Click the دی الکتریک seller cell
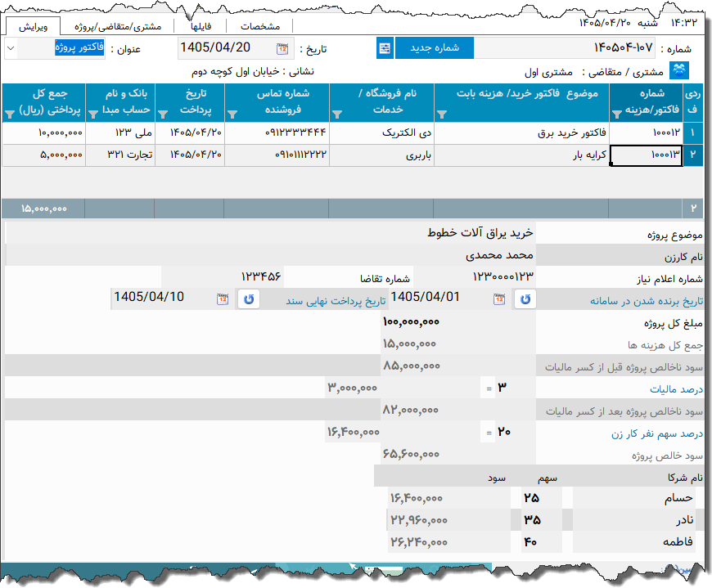The height and width of the screenshot is (588, 712). tap(381, 133)
